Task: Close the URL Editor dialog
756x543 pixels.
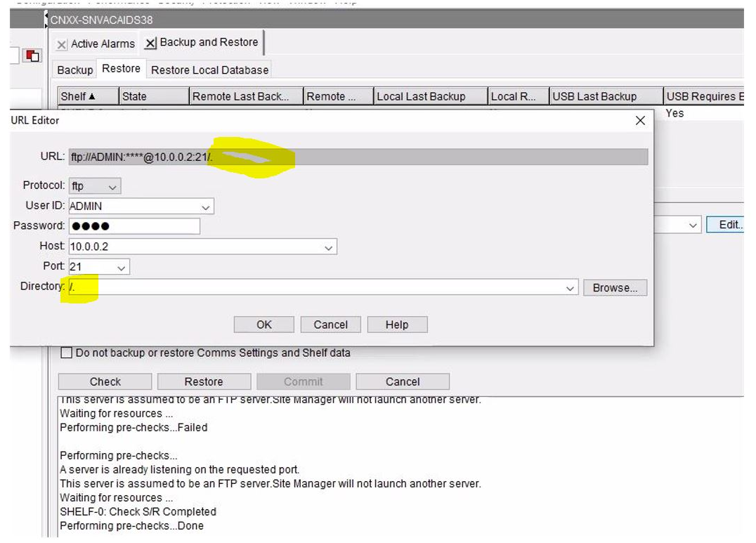Action: click(639, 121)
